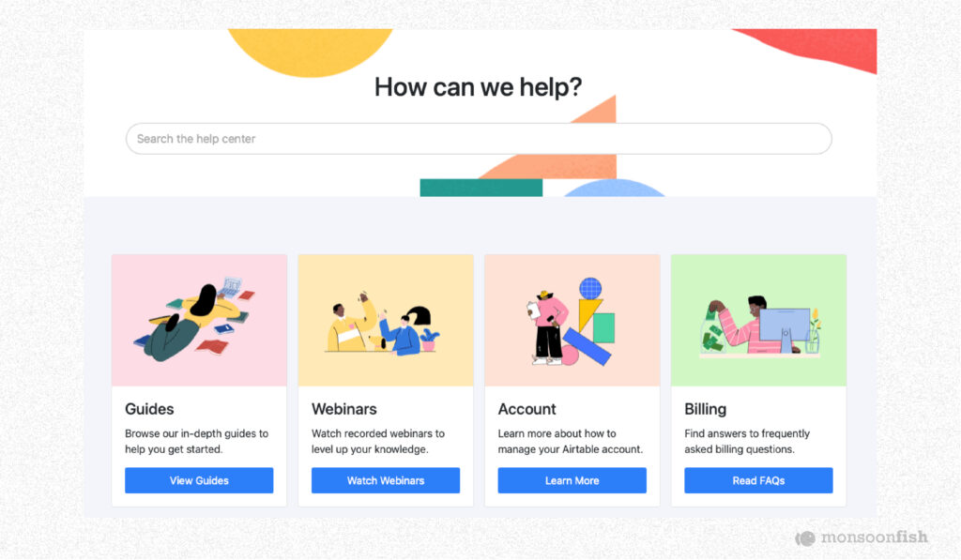Click the Browse our in-depth guides description

coord(197,441)
